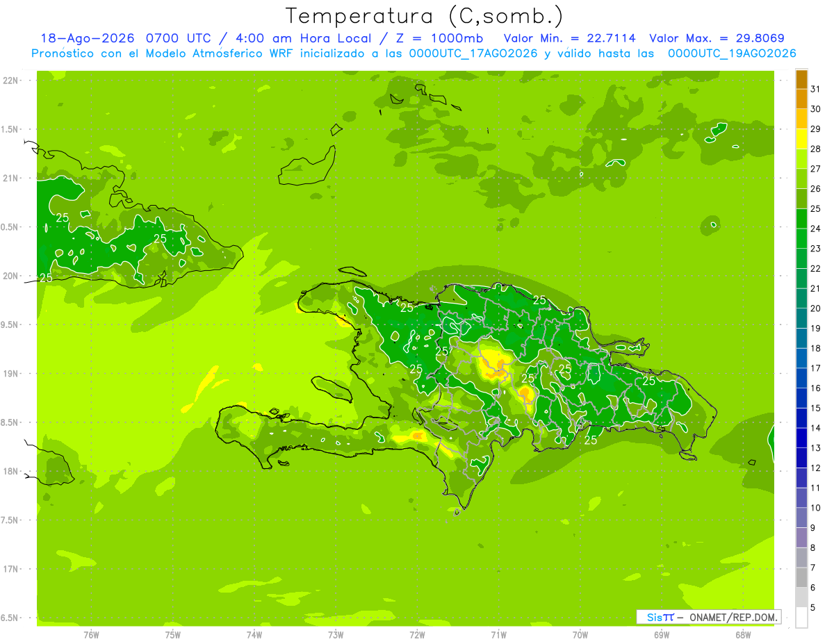The width and height of the screenshot is (834, 644).
Task: Click the legend scale label '22'
Action: (x=815, y=268)
